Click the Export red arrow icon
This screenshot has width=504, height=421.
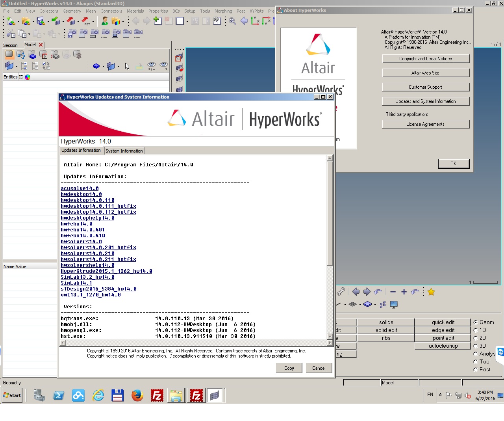(70, 21)
